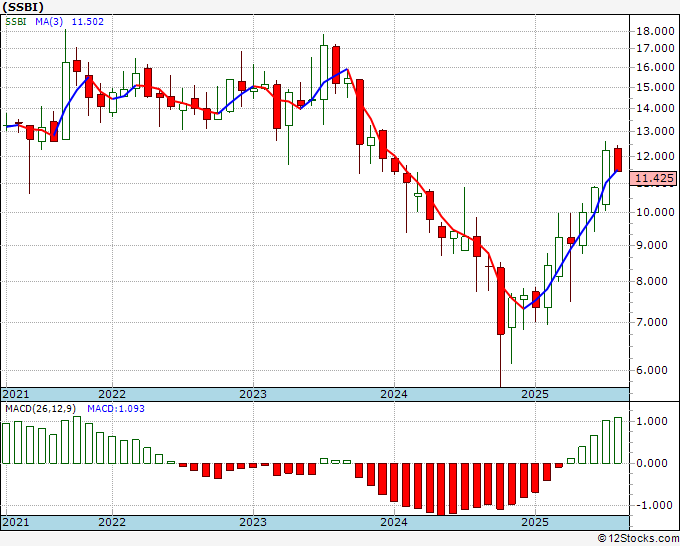Click the 18.000 price axis label
The image size is (680, 546).
point(655,31)
